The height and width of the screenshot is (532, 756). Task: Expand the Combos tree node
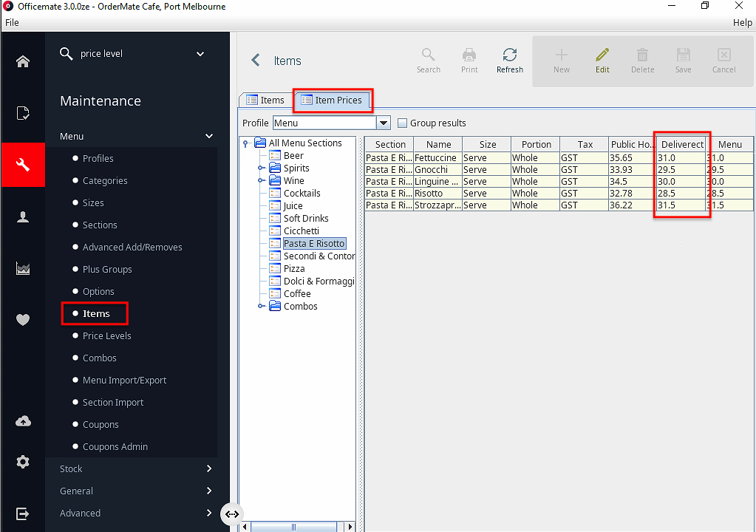261,306
